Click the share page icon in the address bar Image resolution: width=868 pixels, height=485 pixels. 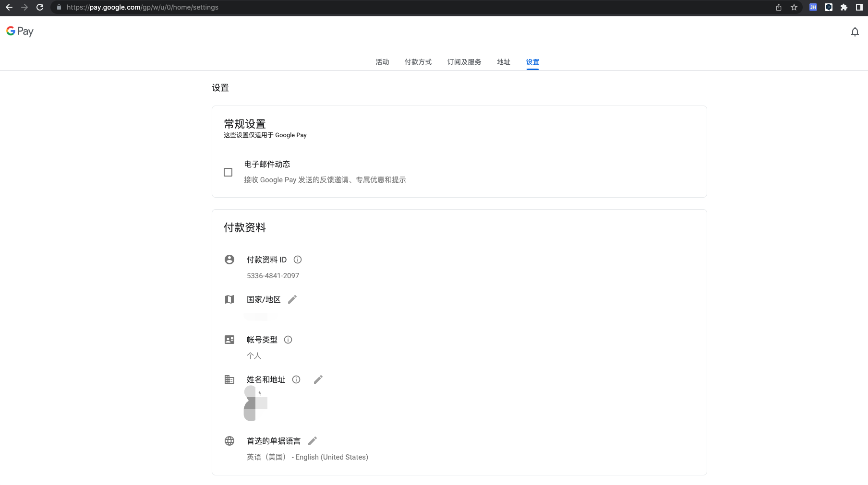pos(779,7)
